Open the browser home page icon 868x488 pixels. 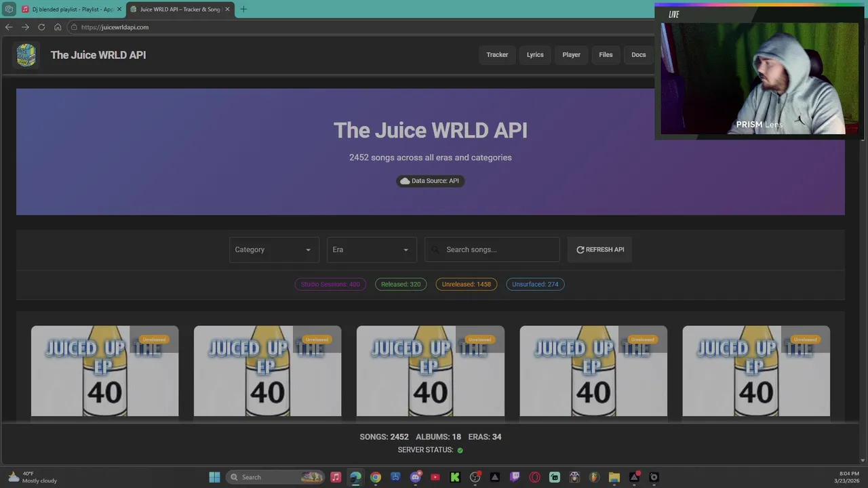point(58,27)
